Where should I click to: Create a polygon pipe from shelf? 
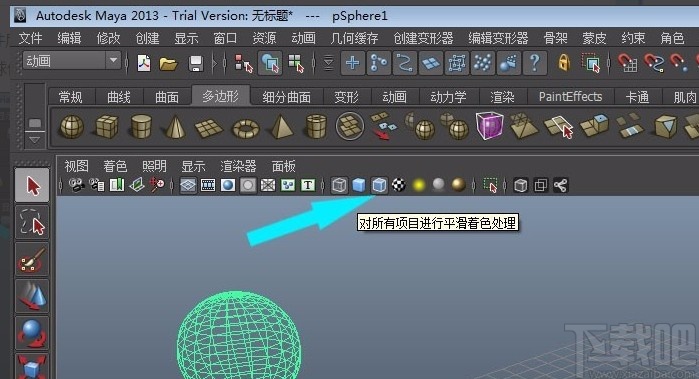click(x=316, y=127)
